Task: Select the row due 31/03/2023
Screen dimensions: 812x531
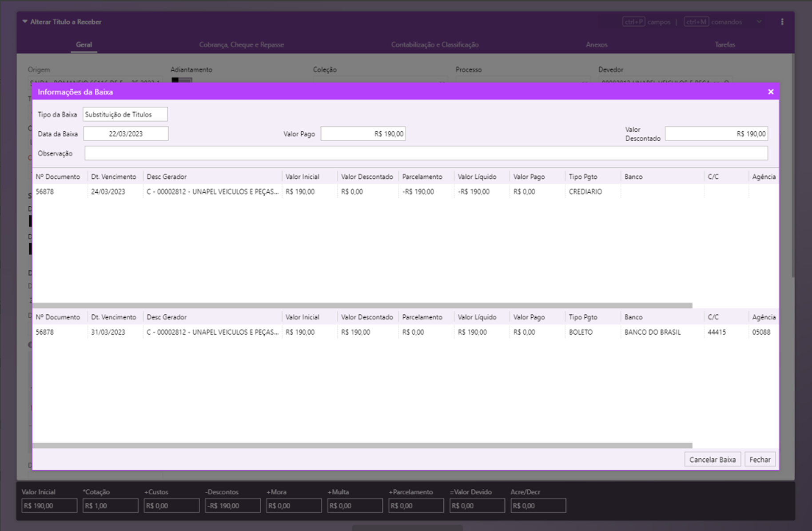Action: [406, 332]
